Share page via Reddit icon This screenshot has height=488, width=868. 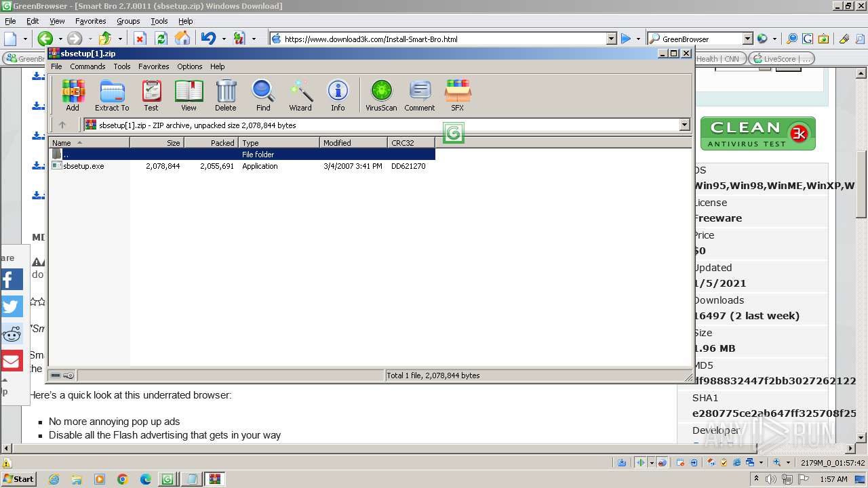[x=12, y=333]
